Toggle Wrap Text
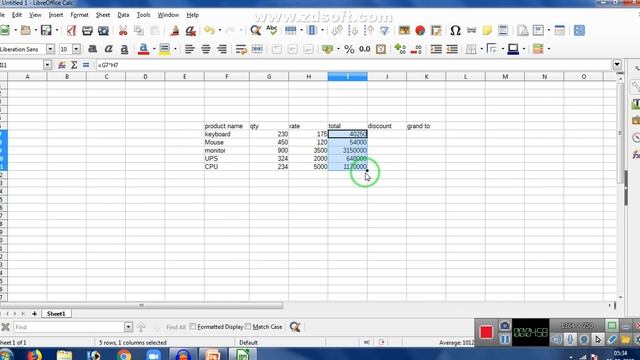The image size is (640, 360). tap(241, 49)
